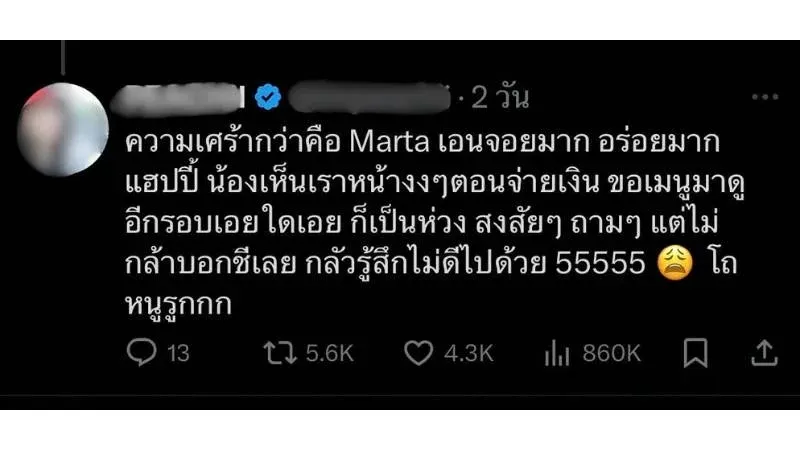800x450 pixels.
Task: Open the three-dot more options menu
Action: [765, 96]
